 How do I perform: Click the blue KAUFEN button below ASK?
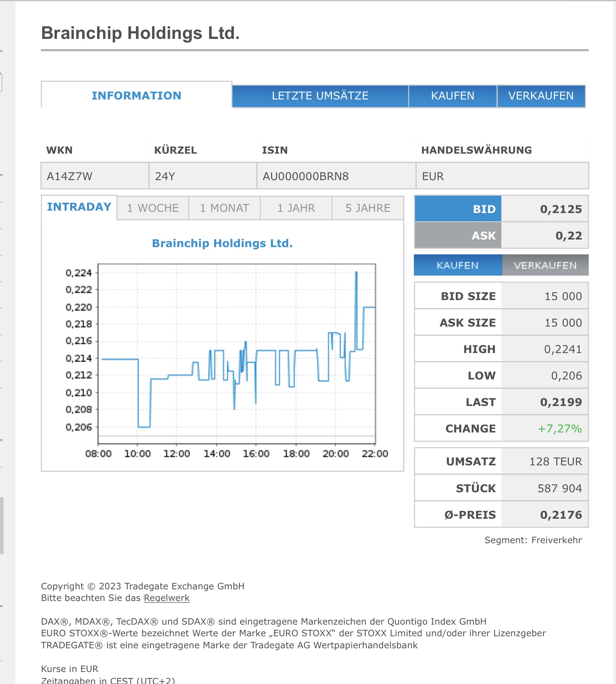click(458, 265)
